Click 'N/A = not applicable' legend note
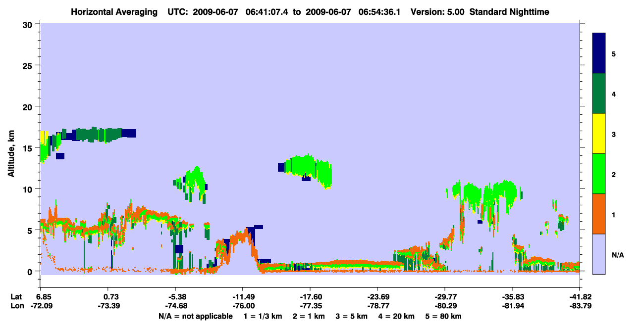Image resolution: width=644 pixels, height=330 pixels. 195,316
